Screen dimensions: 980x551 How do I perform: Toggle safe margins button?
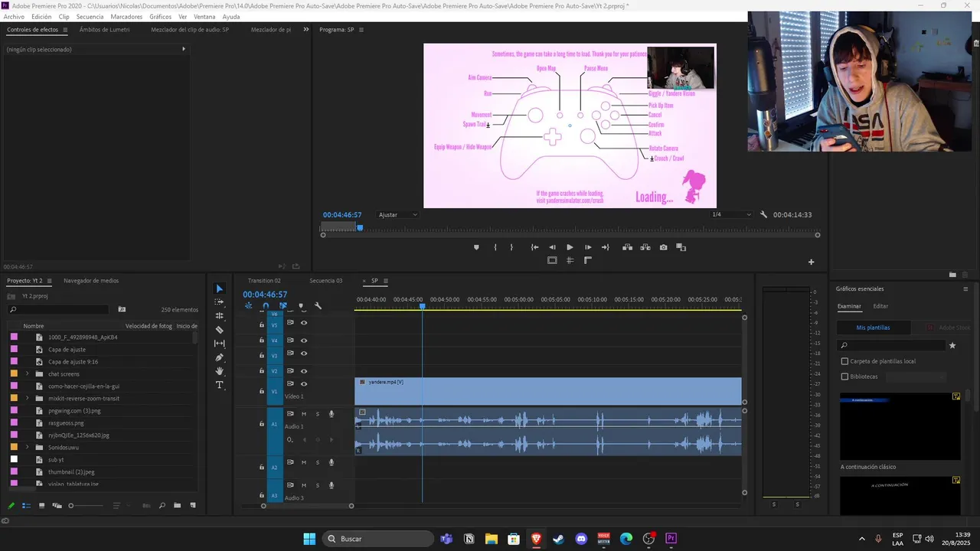(x=552, y=260)
